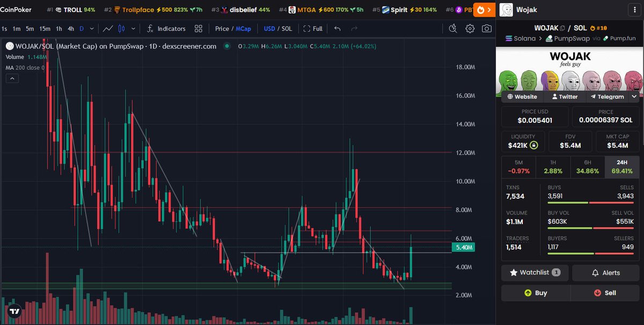Click the #10 flame trending rank
Viewport: 644px width, 325px height.
pyautogui.click(x=598, y=28)
